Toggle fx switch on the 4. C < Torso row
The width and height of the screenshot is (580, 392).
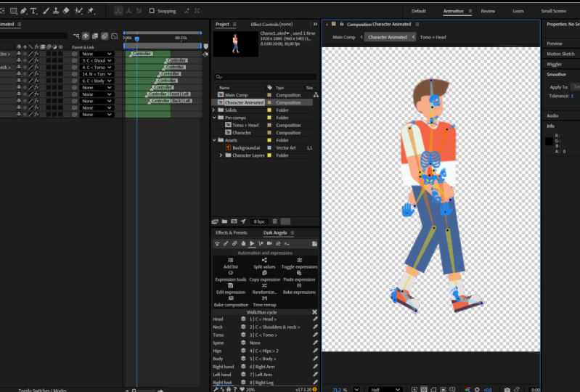[x=36, y=68]
